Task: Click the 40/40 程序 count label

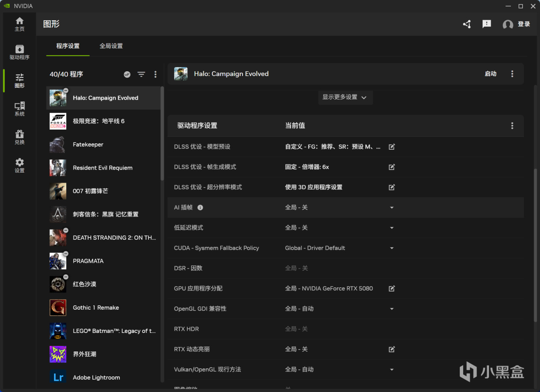Action: tap(66, 74)
